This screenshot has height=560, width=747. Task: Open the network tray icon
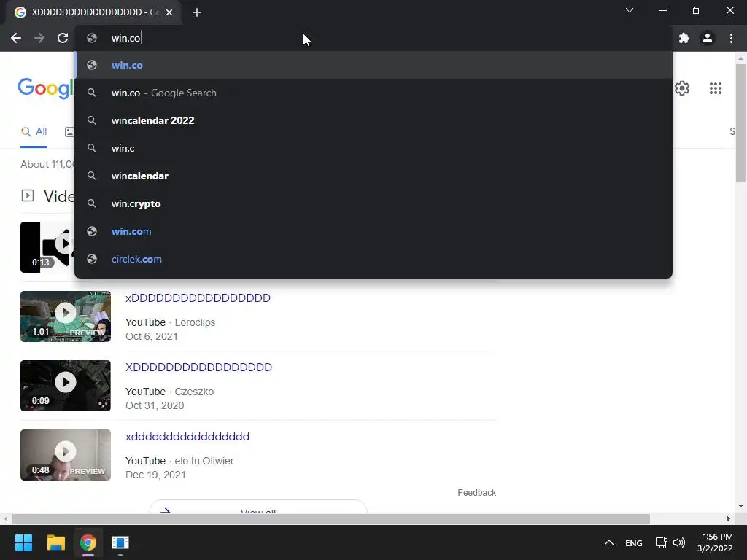(x=661, y=542)
